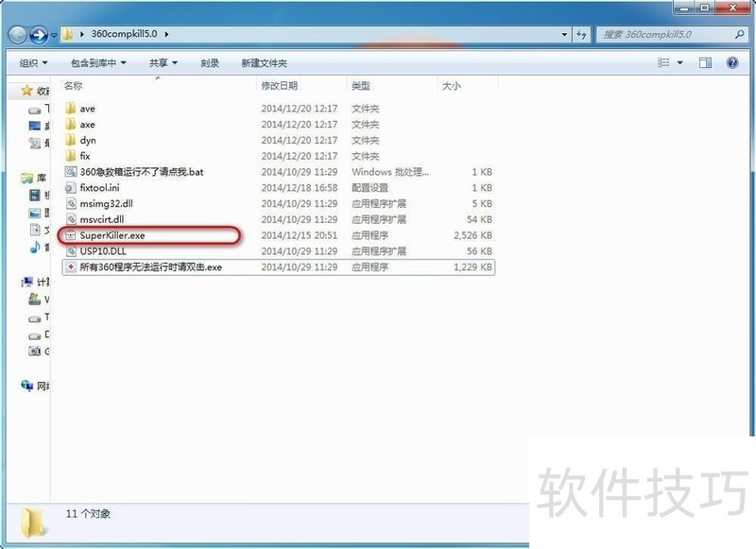This screenshot has width=756, height=549.
Task: Open the 组织 menu
Action: [33, 63]
